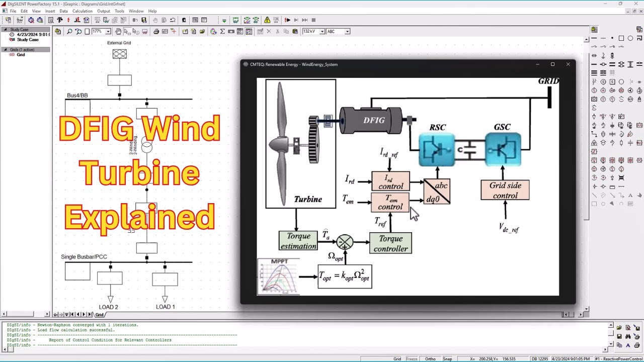Click the 'Load flow calculation successful' output line
This screenshot has height=362, width=644.
coord(61,330)
